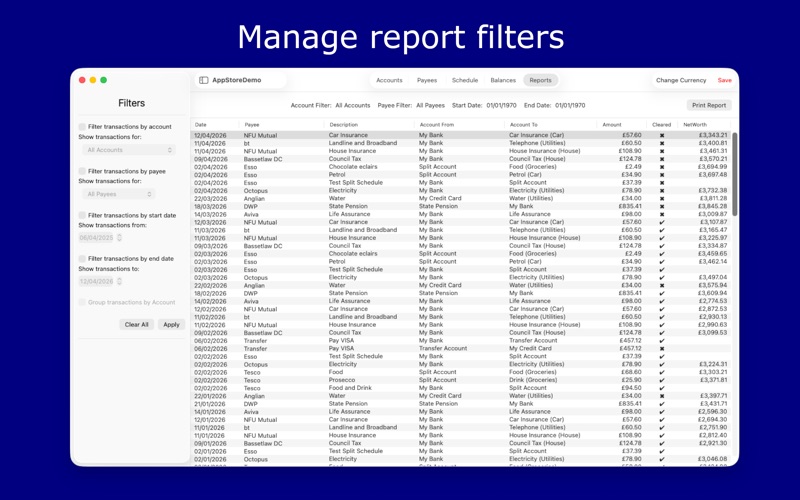The image size is (800, 500).
Task: Click the £3,343.21 net worth value
Action: click(x=713, y=136)
